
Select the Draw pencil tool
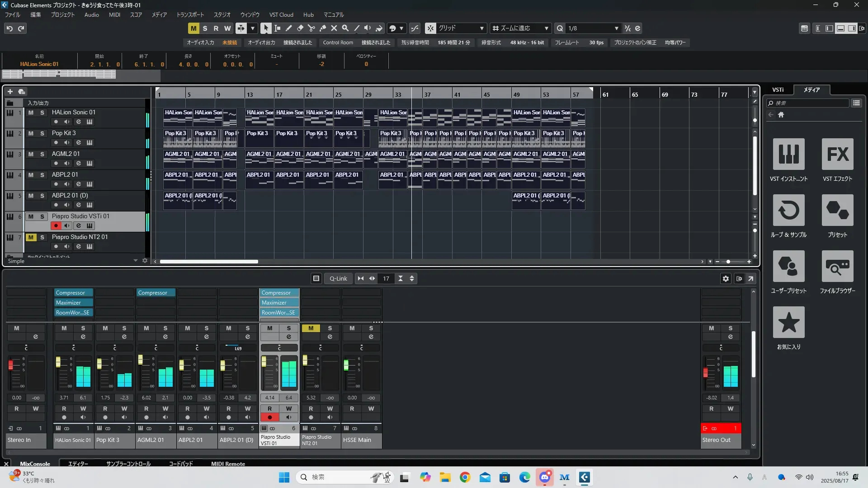click(288, 28)
